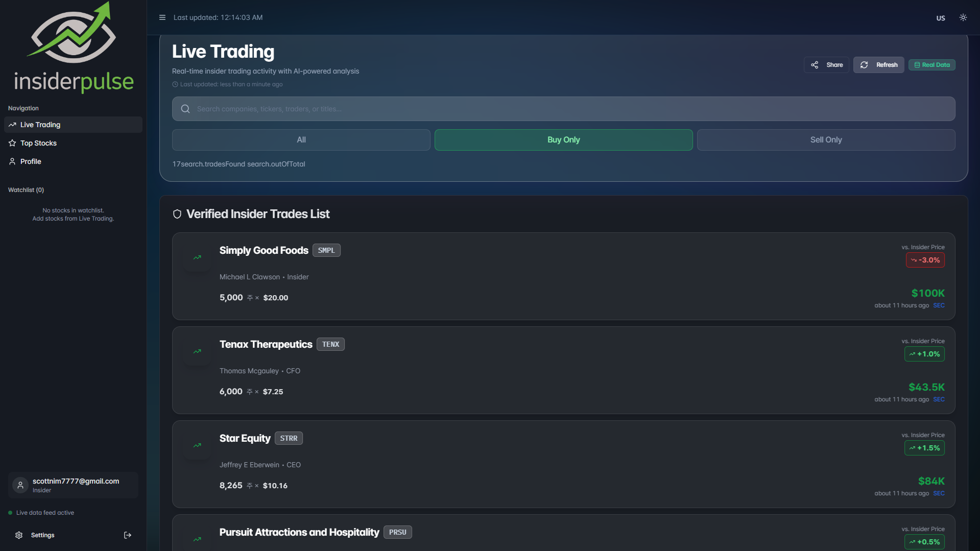
Task: Enable the Buy Only filter
Action: [x=563, y=139]
